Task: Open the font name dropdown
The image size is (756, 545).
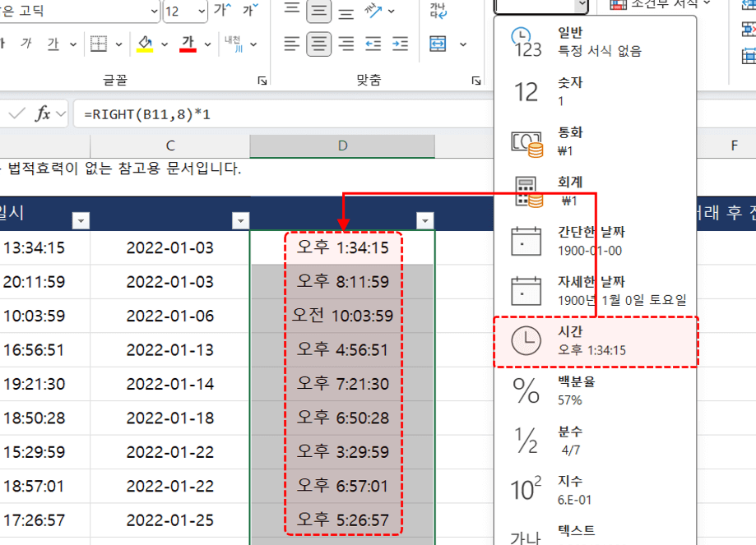Action: [x=152, y=12]
